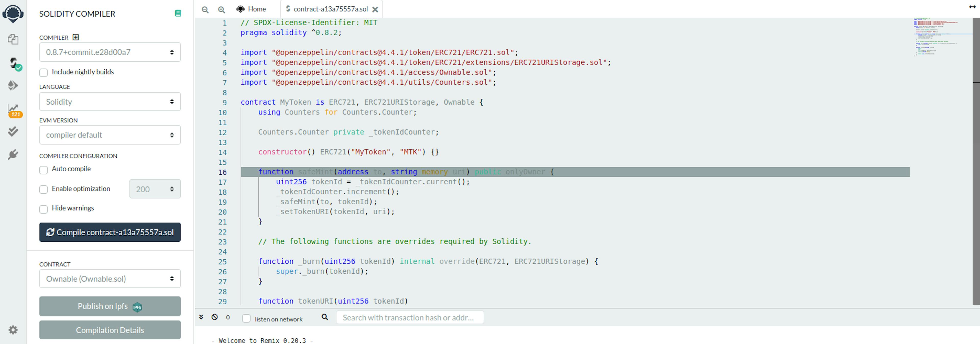980x344 pixels.
Task: Open the Contract Ownable dropdown
Action: point(110,279)
